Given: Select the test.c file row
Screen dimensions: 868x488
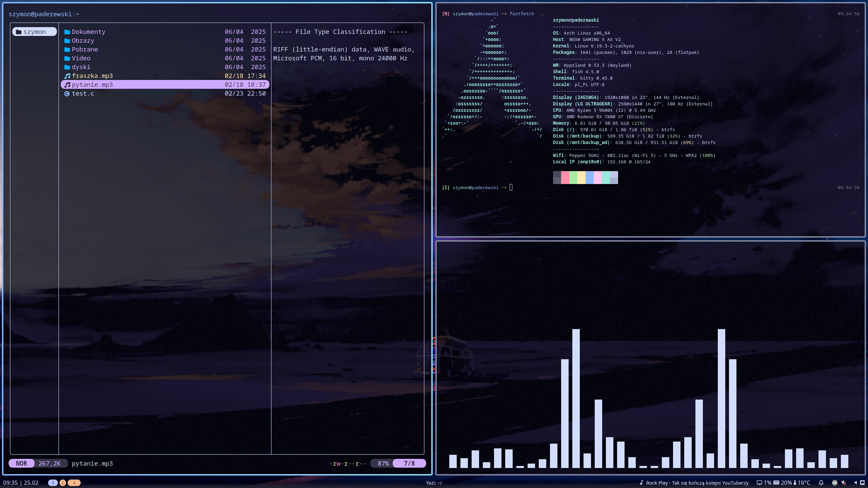Looking at the screenshot, I should pyautogui.click(x=165, y=94).
